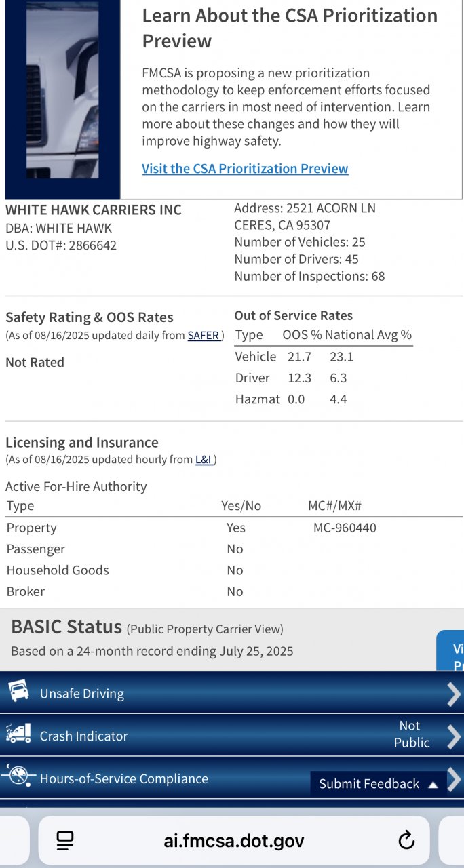Viewport: 464px width, 868px height.
Task: Click the Crash Indicator truck collision icon
Action: click(x=18, y=734)
